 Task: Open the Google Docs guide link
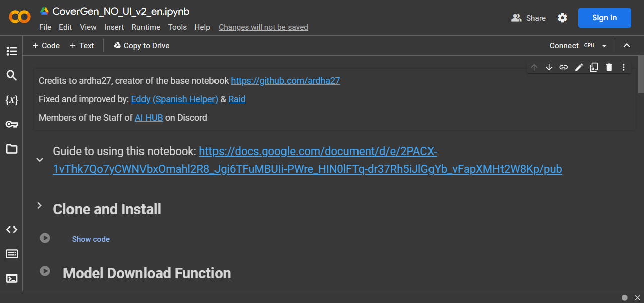coord(308,160)
